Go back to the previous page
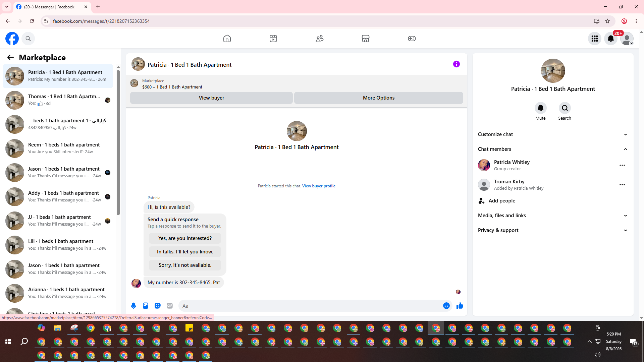The width and height of the screenshot is (644, 362). click(8, 21)
